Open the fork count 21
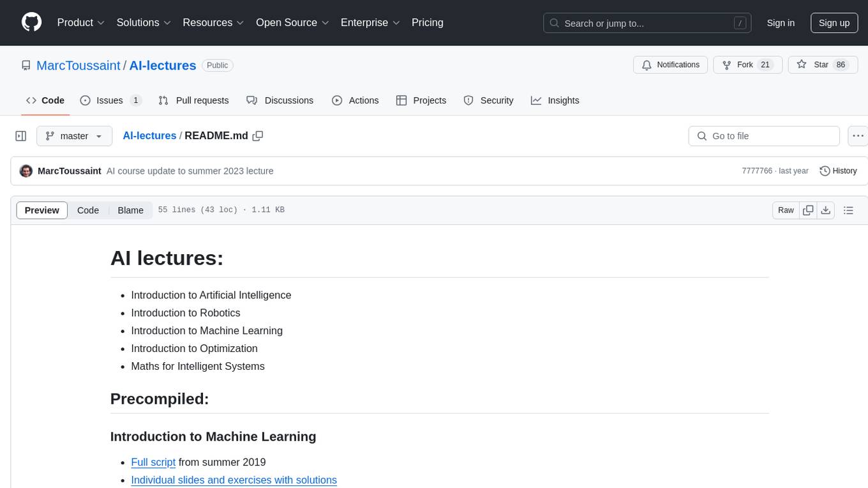Screen dimensions: 868x488 (765, 65)
